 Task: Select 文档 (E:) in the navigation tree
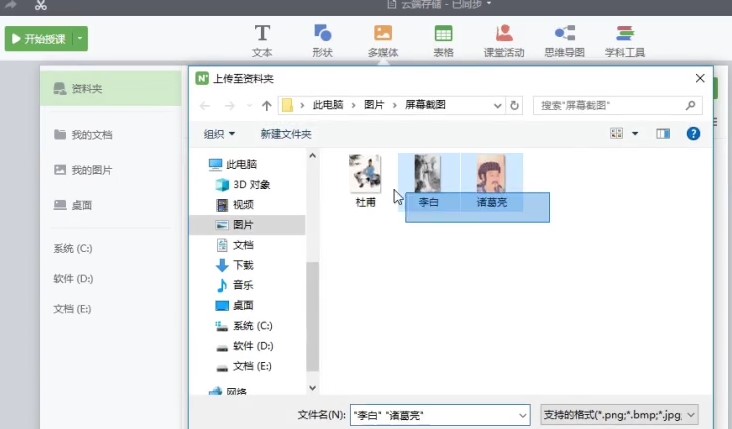(244, 366)
